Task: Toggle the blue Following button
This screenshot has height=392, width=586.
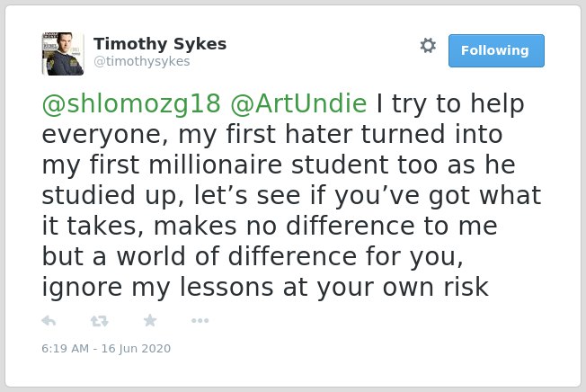Action: click(x=496, y=50)
